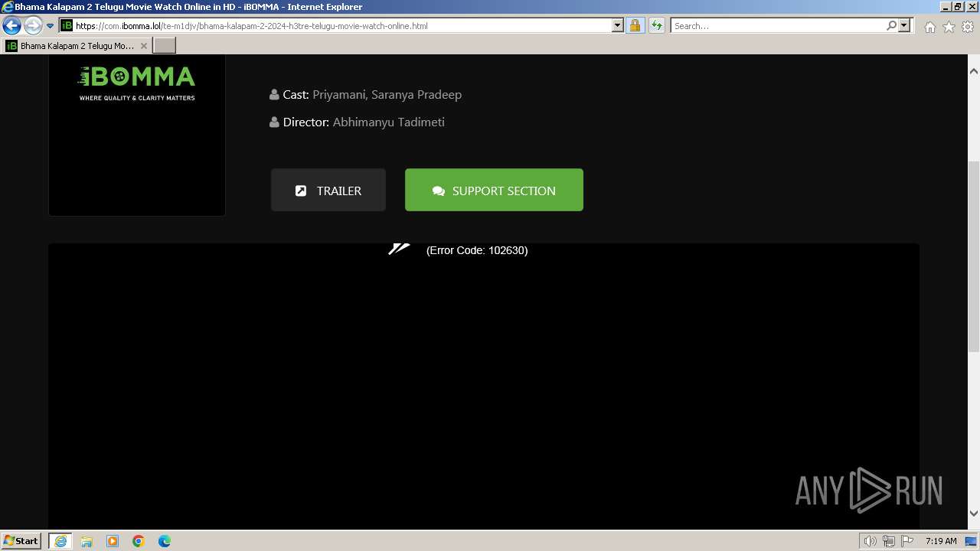
Task: Select the director name Abhimanyu Tadimeti
Action: [x=388, y=122]
